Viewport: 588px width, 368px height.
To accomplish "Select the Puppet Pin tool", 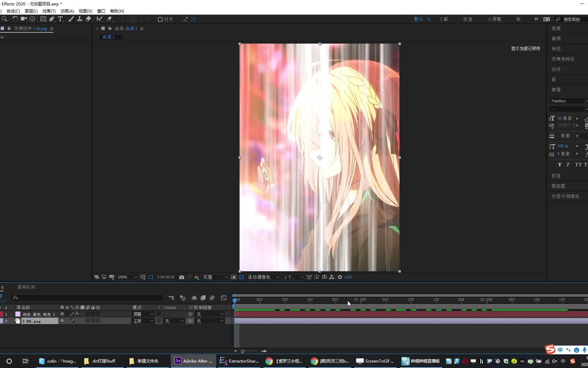I will 110,19.
